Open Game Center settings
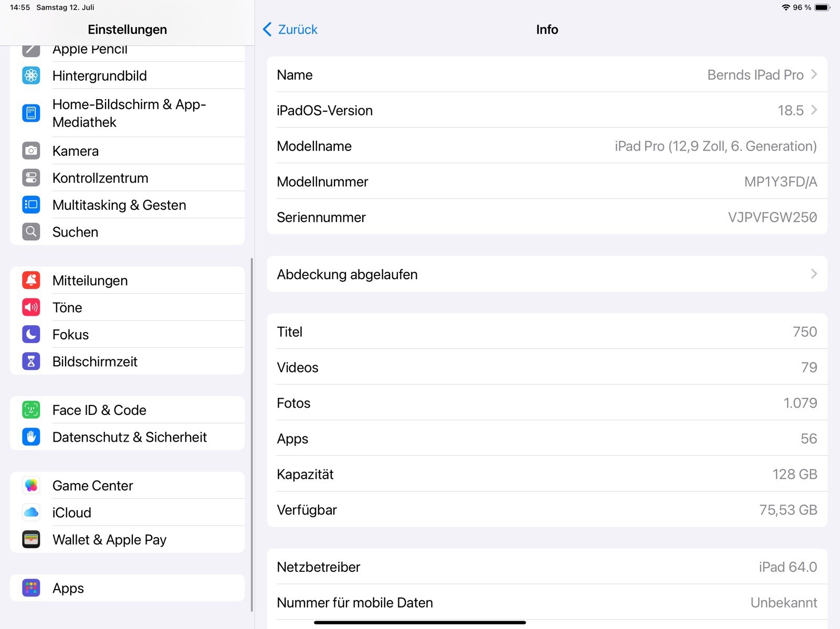Viewport: 840px width, 629px height. pos(128,485)
